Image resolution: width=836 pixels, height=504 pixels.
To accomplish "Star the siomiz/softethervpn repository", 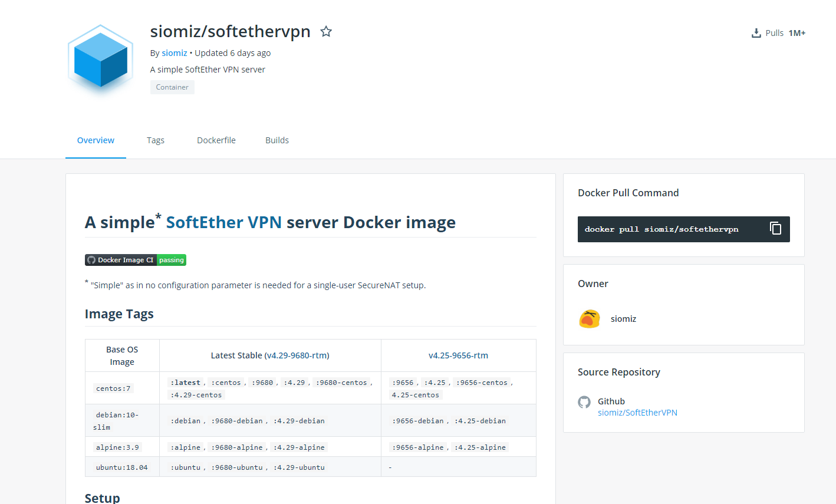I will [x=326, y=31].
